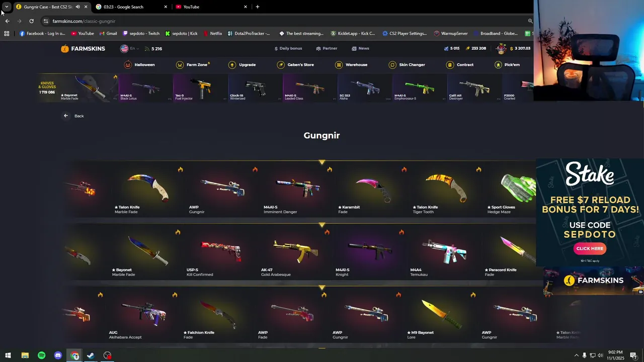Open the Upgrade arrow icon

tap(232, 65)
